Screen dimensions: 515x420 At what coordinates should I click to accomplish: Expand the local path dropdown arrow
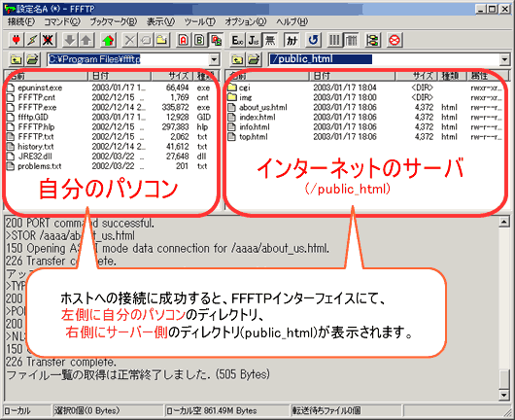[x=214, y=59]
